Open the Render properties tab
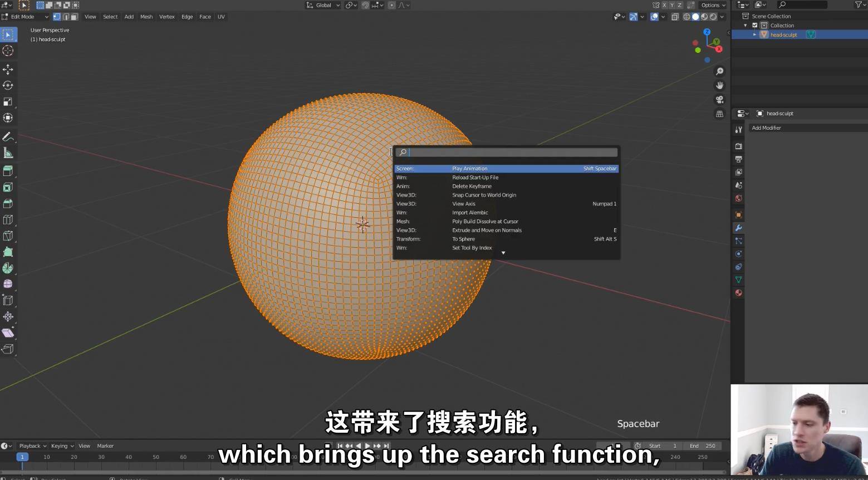The image size is (868, 480). point(738,146)
